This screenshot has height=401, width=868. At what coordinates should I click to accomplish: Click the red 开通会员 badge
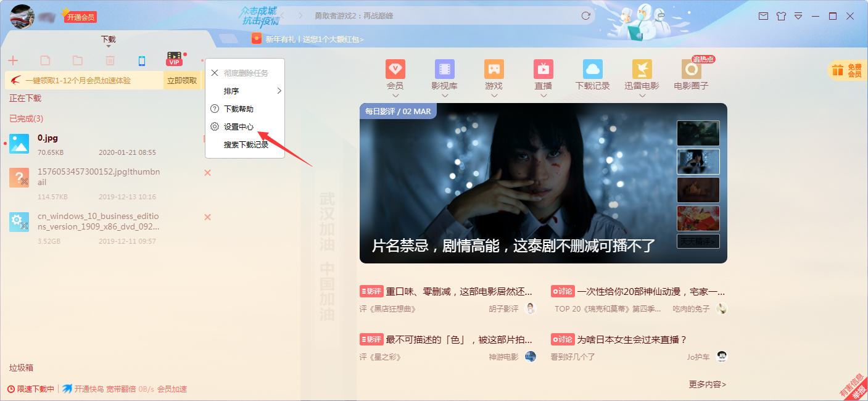click(x=80, y=17)
